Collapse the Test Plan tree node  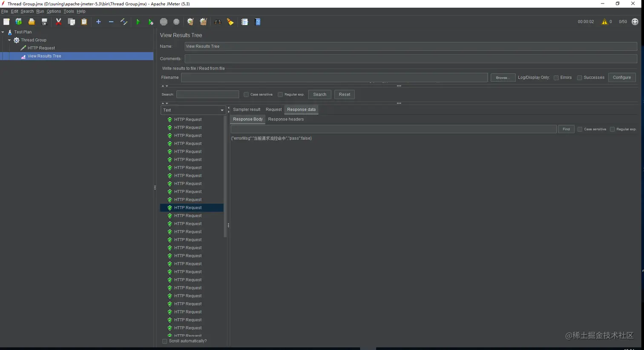click(x=3, y=32)
